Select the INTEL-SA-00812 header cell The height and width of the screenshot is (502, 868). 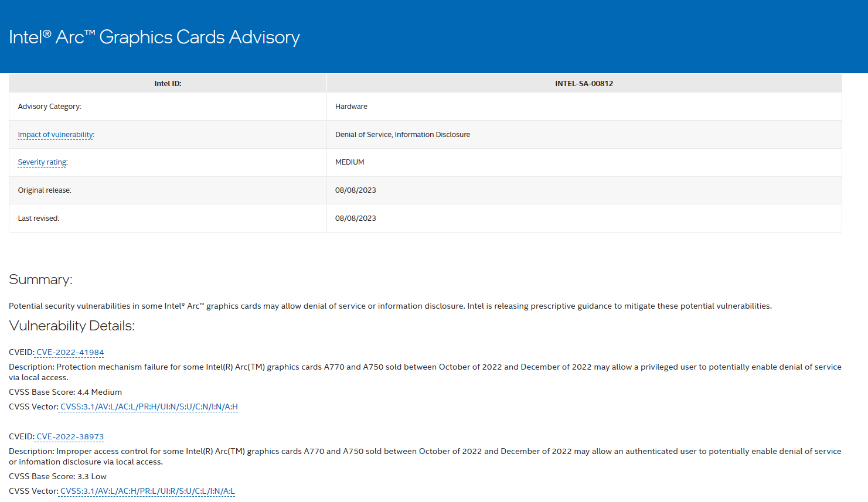click(584, 84)
